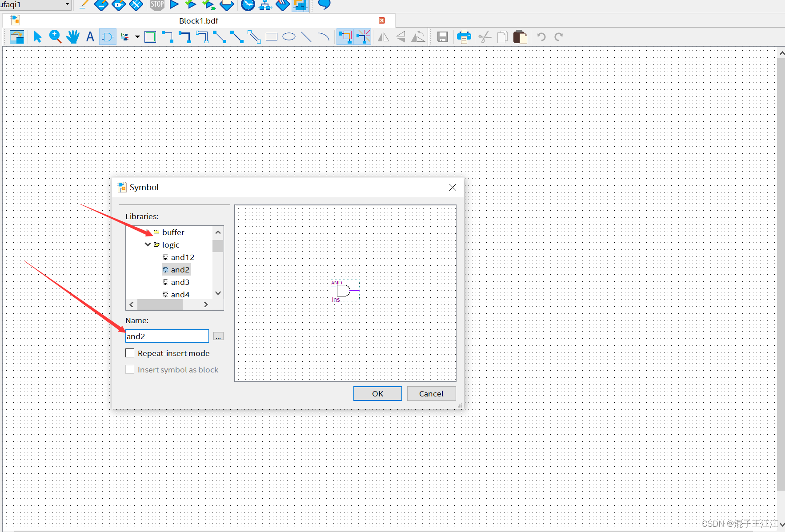Pick the Orthogonal Node tool
The width and height of the screenshot is (785, 532).
[x=168, y=37]
